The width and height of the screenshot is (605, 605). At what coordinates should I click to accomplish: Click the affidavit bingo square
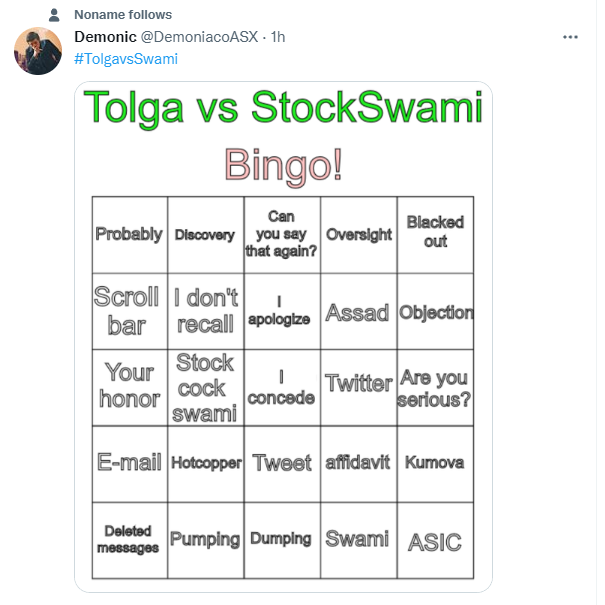359,464
